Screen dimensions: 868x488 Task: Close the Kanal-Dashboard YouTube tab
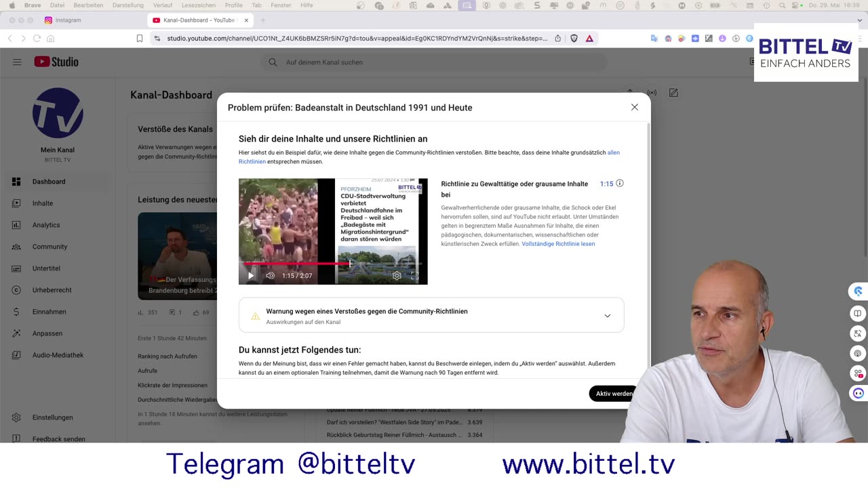248,20
